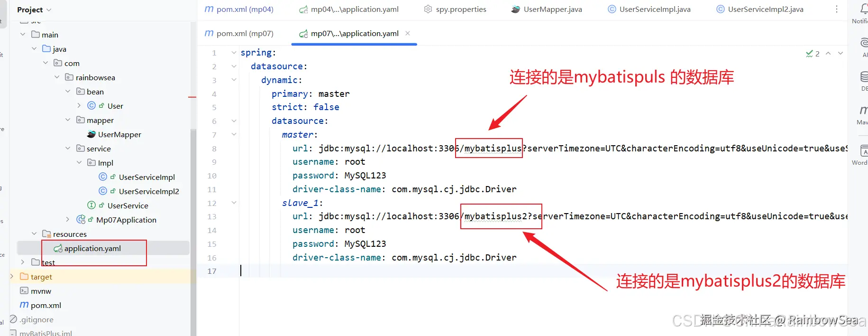Image resolution: width=868 pixels, height=336 pixels.
Task: Collapse the rainbowsea package
Action: pos(57,77)
